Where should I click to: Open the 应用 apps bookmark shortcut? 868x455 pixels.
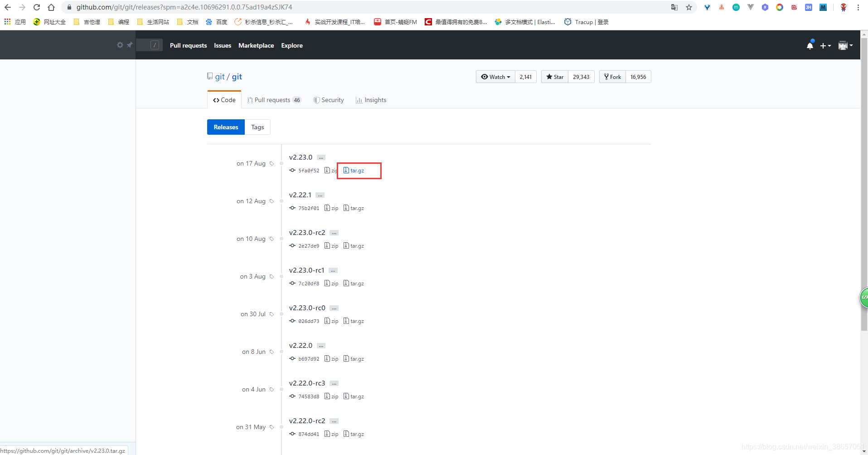[15, 22]
